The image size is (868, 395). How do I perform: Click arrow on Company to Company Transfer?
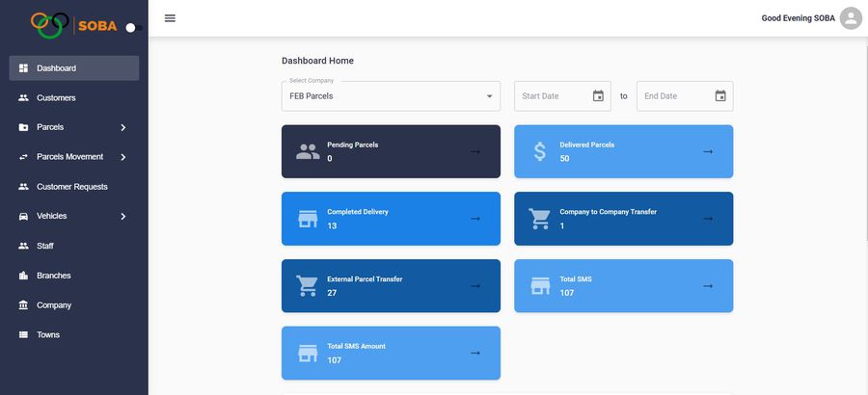(708, 219)
